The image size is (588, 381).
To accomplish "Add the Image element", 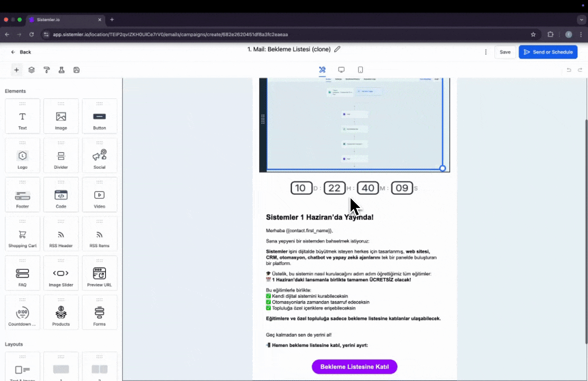I will pyautogui.click(x=61, y=116).
